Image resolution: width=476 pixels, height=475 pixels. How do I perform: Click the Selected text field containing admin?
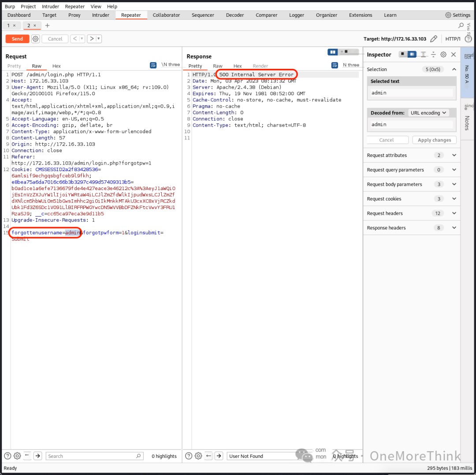click(x=412, y=93)
